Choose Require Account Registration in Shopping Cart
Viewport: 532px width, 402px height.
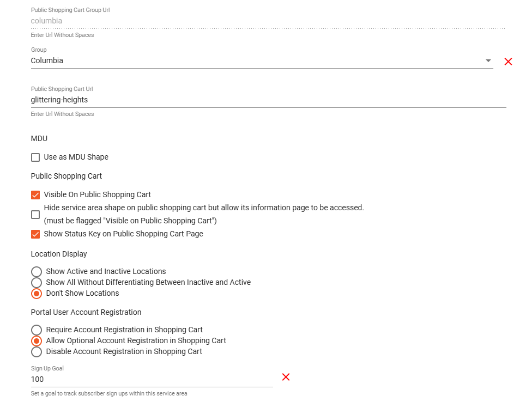37,330
